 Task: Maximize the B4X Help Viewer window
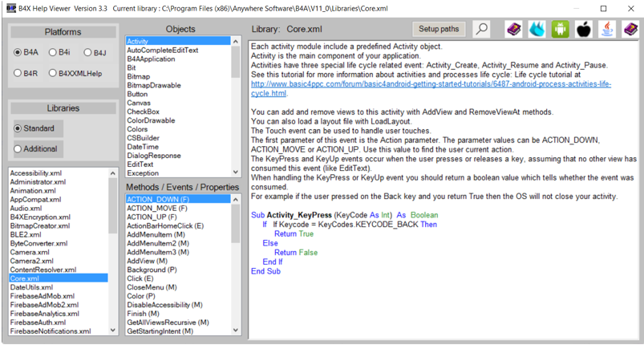(603, 9)
